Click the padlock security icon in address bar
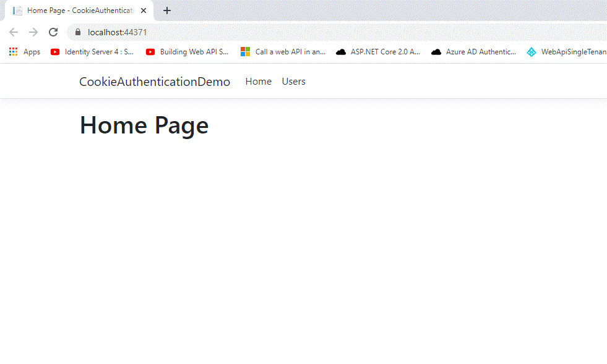The width and height of the screenshot is (607, 364). pos(78,32)
